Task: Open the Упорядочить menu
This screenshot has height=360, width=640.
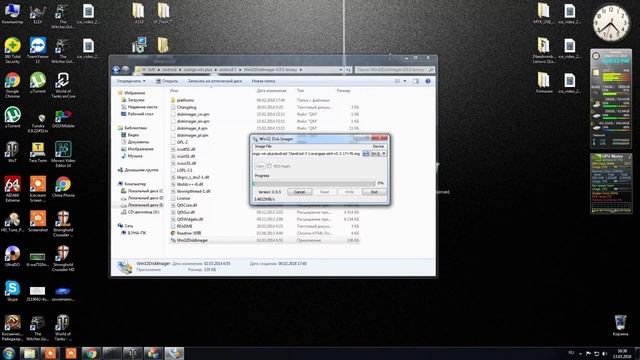Action: [x=131, y=81]
